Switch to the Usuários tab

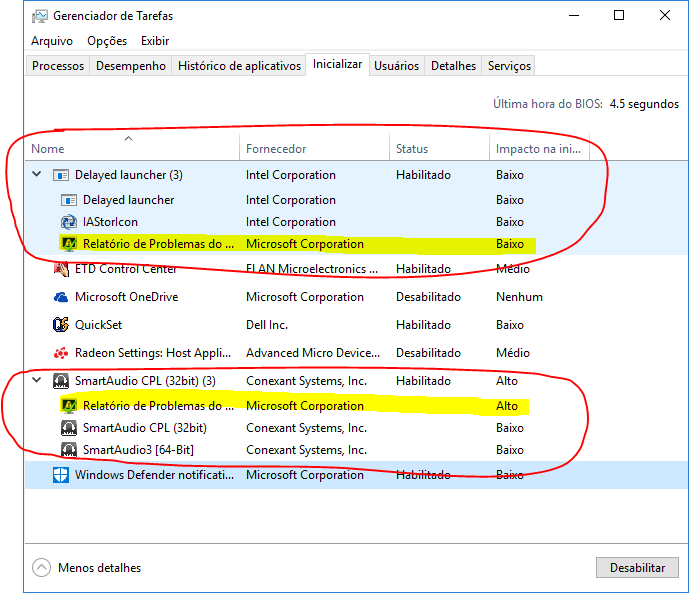tap(396, 66)
